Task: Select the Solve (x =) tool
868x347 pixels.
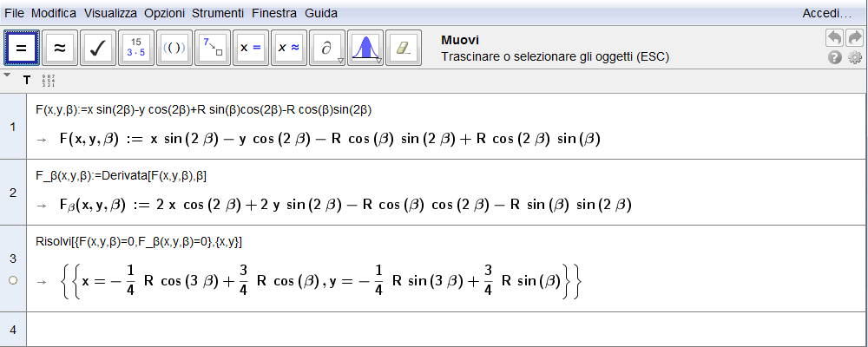Action: tap(251, 49)
